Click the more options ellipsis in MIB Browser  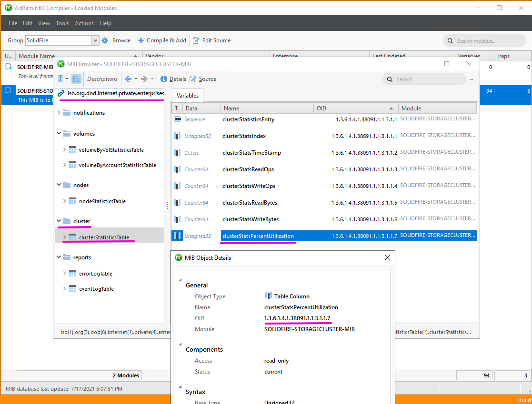tap(471, 79)
